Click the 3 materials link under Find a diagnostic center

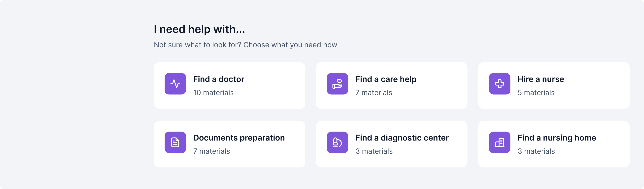click(x=374, y=151)
